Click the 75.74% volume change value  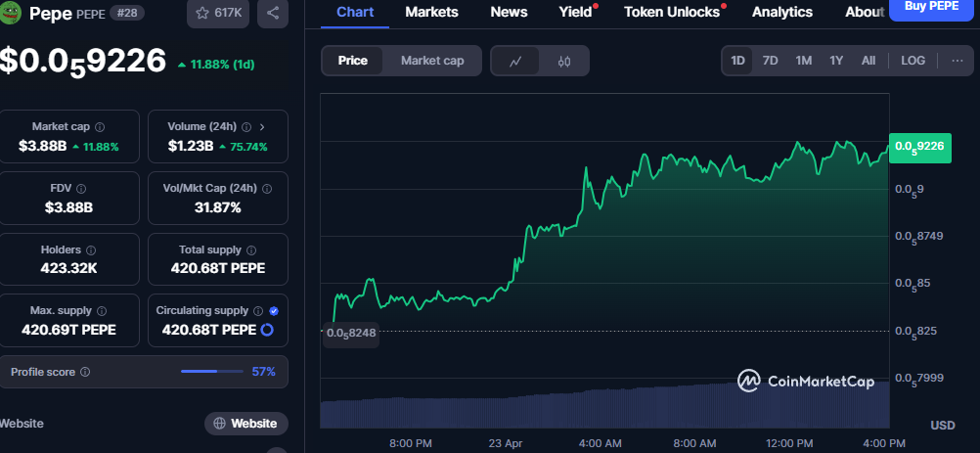(x=244, y=147)
